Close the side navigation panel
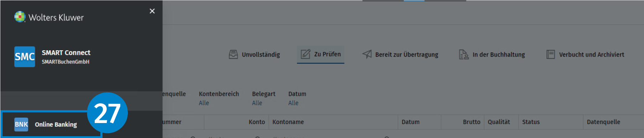This screenshot has width=644, height=138. (x=152, y=11)
